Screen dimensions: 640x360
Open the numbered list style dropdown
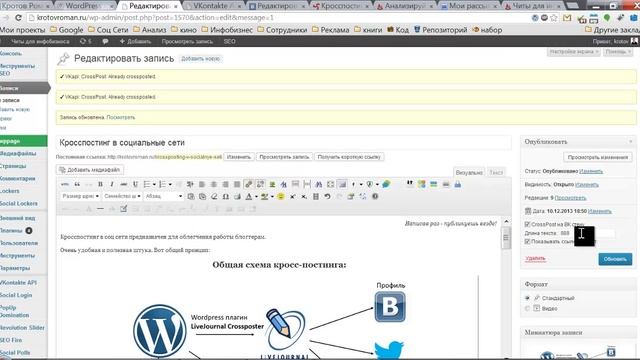point(170,184)
